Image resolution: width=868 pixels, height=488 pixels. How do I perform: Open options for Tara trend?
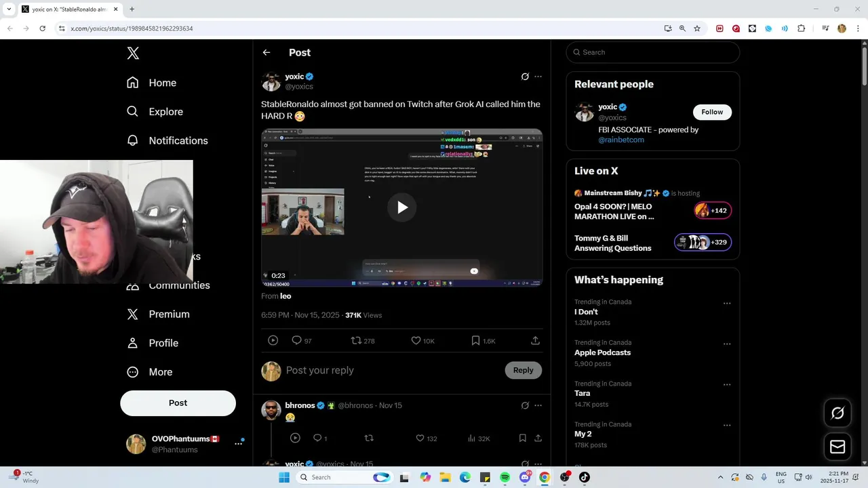coord(727,385)
